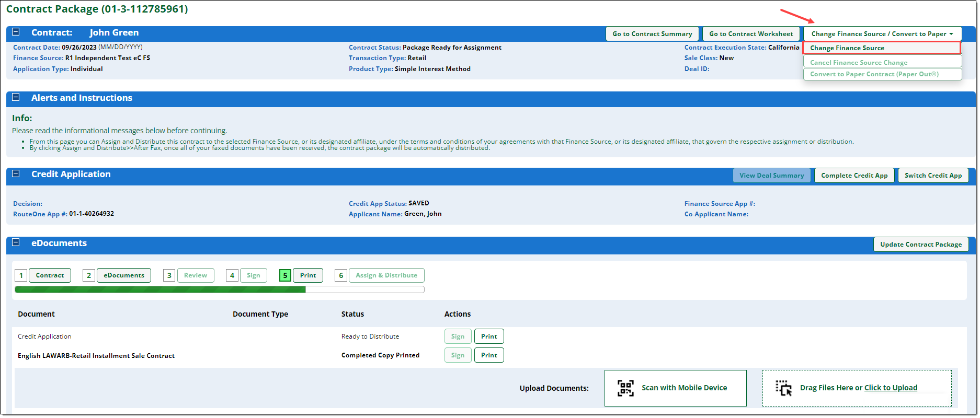Click Contract Execution State value California
The image size is (980, 418).
click(x=784, y=48)
